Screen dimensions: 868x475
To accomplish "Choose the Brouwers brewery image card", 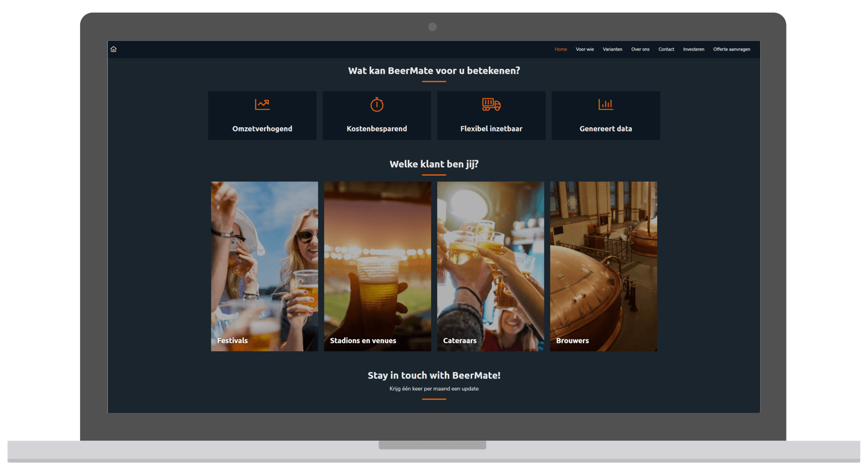I will [x=603, y=266].
